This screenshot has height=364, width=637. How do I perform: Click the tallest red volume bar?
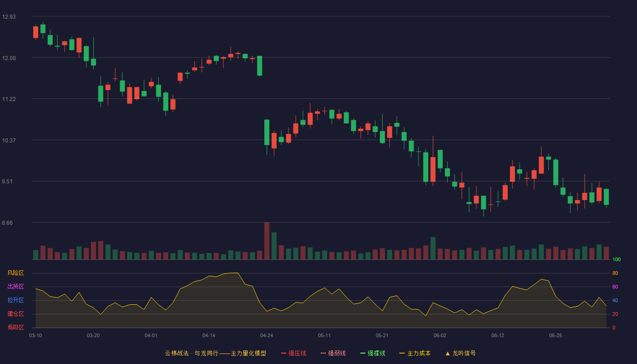coord(267,241)
